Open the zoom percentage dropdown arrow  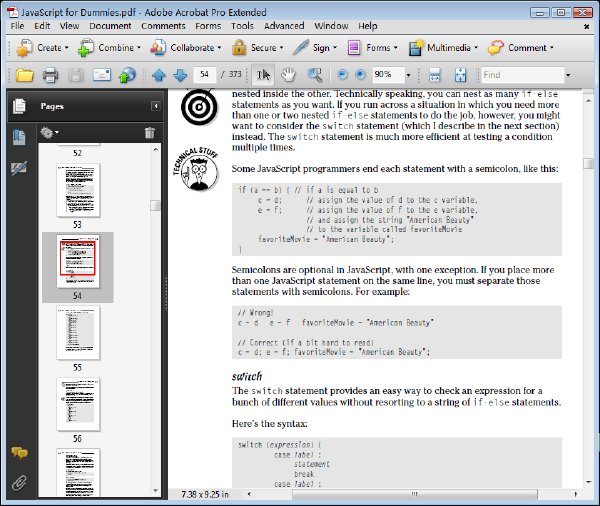pos(408,75)
